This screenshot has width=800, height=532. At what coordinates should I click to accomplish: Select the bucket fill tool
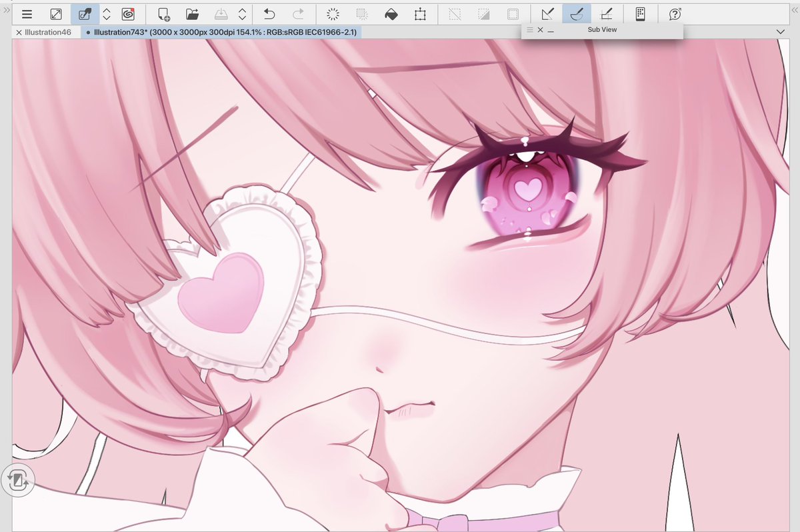coord(391,13)
